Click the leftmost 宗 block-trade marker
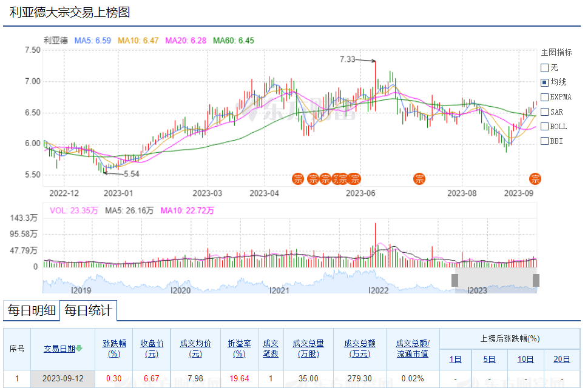588x388 pixels. tap(298, 178)
